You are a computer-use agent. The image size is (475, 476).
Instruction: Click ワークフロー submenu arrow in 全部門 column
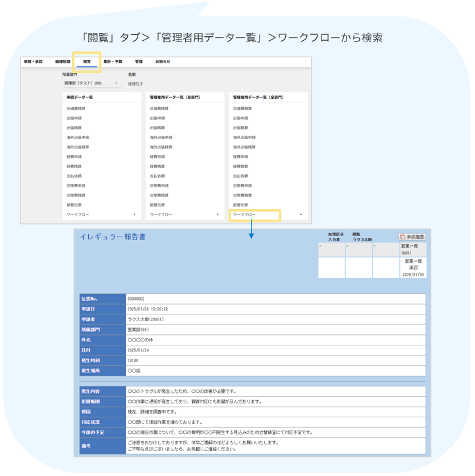click(x=301, y=215)
